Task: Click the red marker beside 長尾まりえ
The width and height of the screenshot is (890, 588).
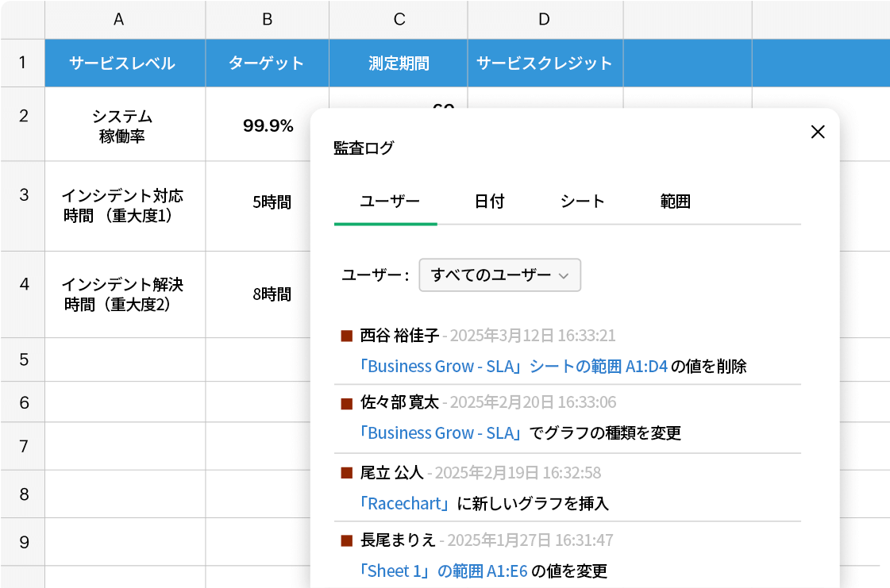Action: [x=347, y=541]
